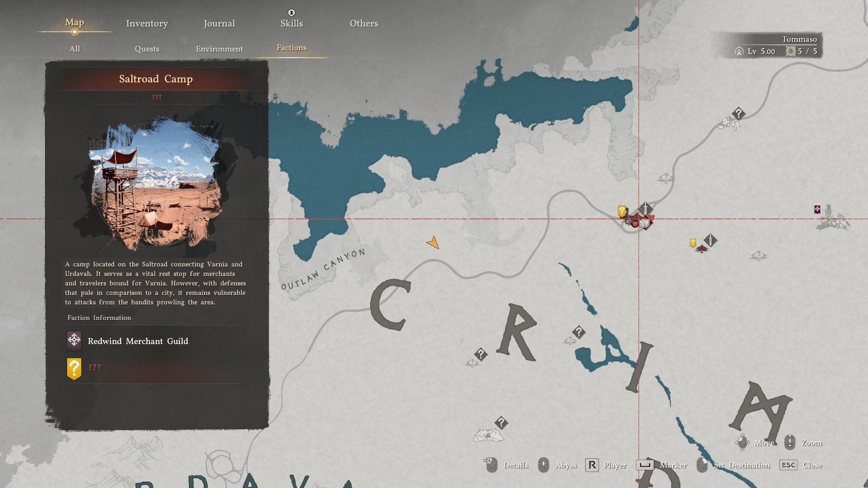
Task: Select the Quests map filter
Action: (x=147, y=49)
